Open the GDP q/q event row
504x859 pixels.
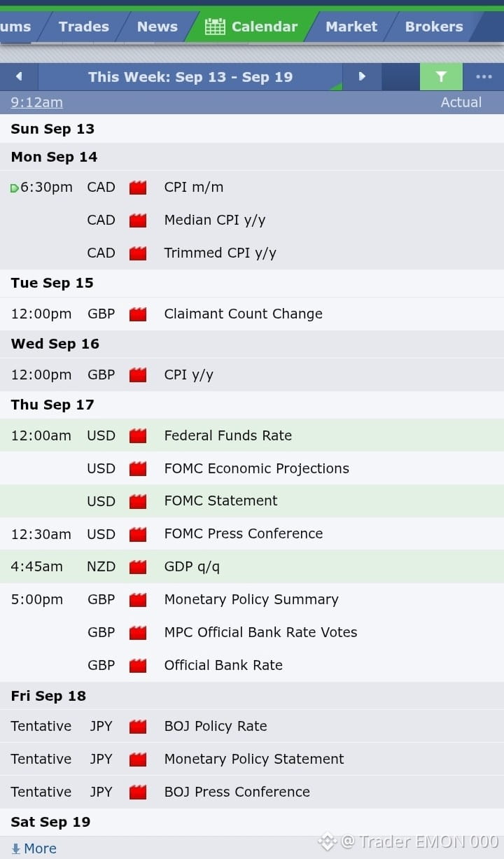pos(252,566)
